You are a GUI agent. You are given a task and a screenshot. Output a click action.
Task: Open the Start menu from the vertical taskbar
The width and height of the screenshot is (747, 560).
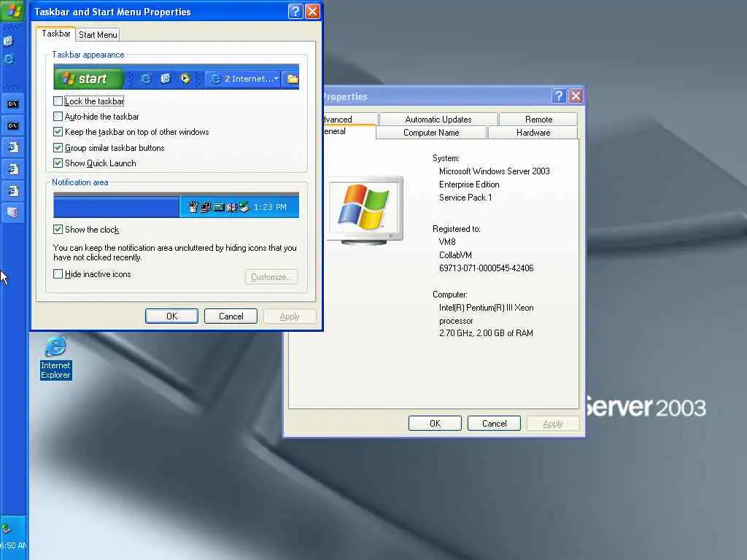[12, 10]
